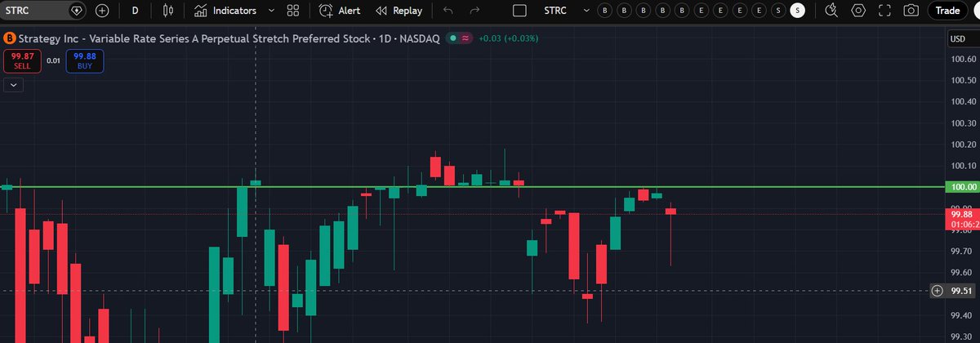Click the 99.88 BUY button
This screenshot has height=343, width=980.
[x=85, y=60]
